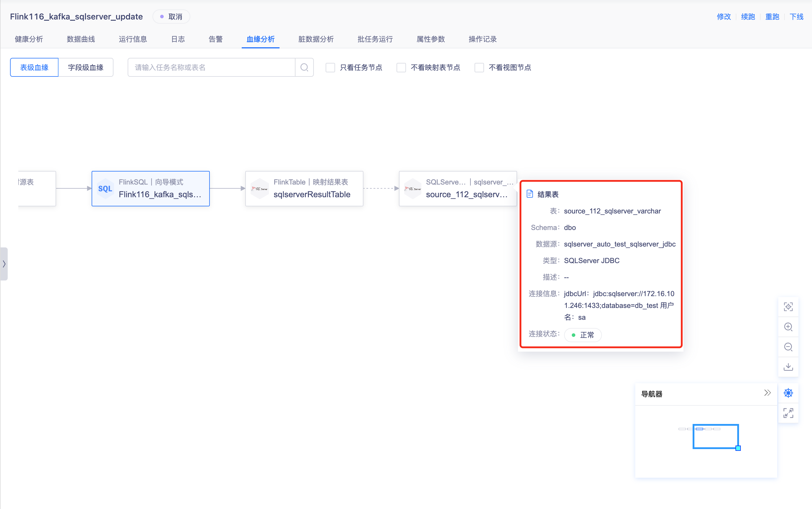Zoom in on the lineage graph
This screenshot has width=812, height=509.
tap(788, 327)
